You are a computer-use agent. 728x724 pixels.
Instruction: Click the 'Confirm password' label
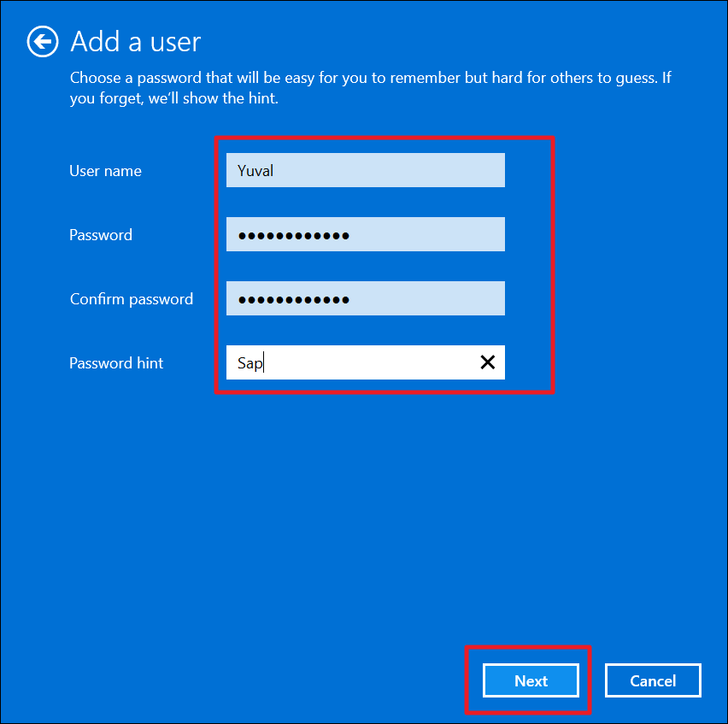[x=132, y=299]
